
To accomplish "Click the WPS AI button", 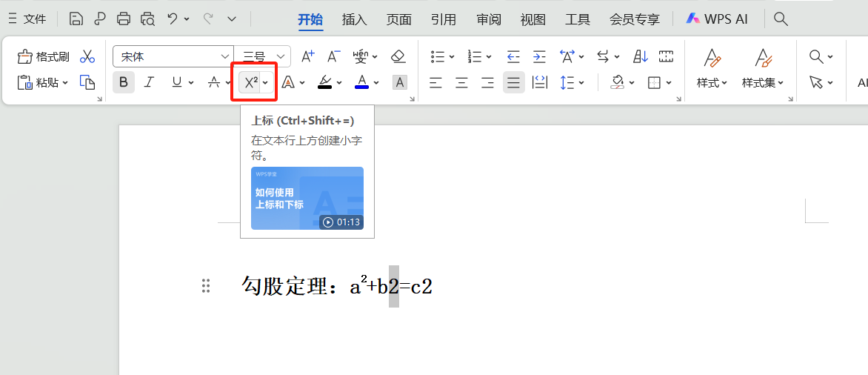I will pyautogui.click(x=717, y=19).
